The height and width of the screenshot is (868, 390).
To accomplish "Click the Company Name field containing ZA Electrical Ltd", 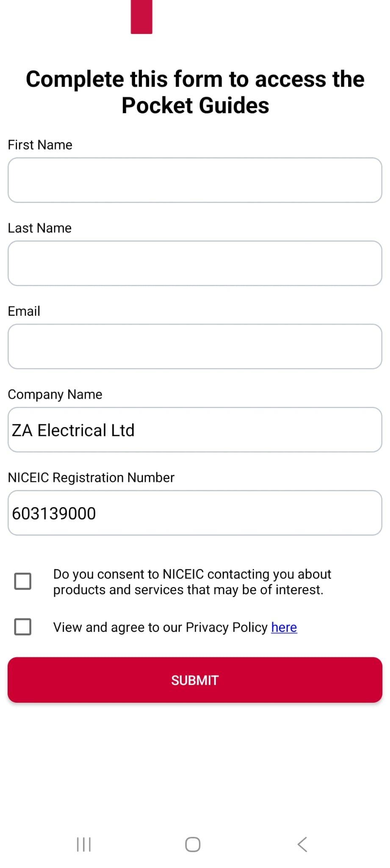I will [195, 430].
